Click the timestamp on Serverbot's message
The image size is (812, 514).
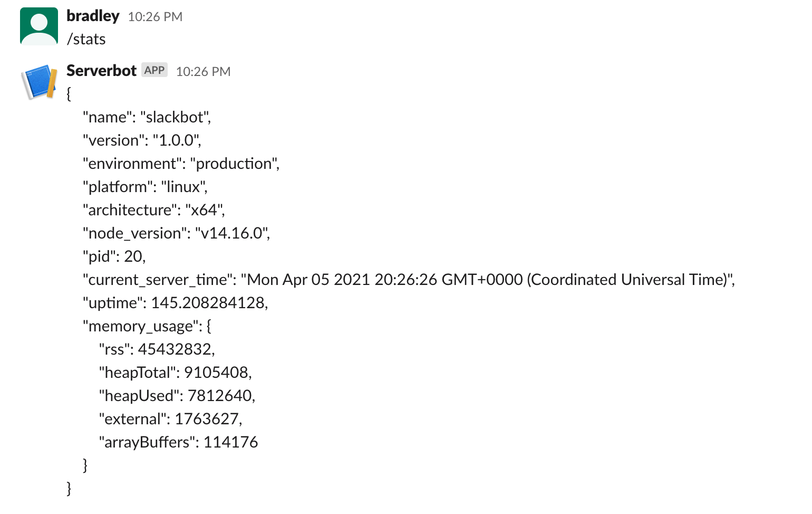203,71
